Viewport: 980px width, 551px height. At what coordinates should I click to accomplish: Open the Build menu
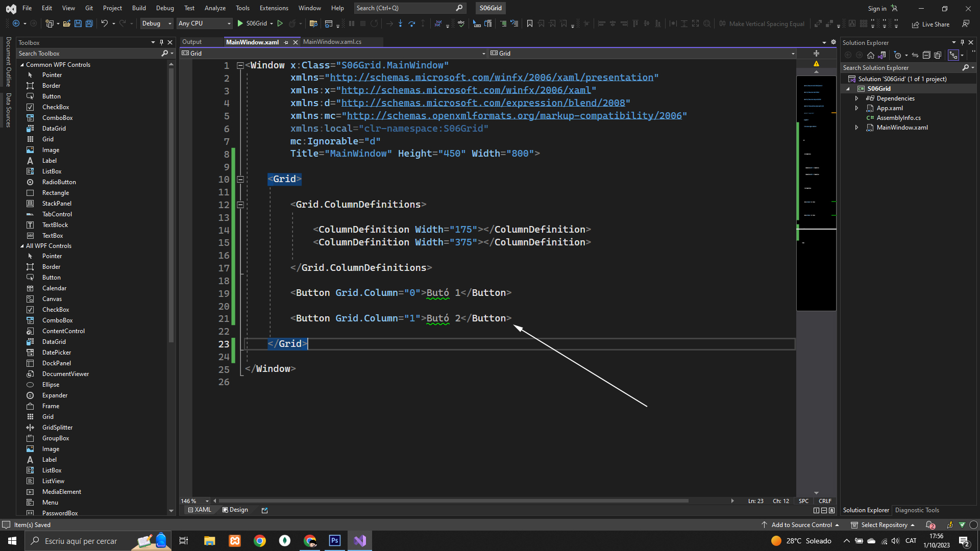tap(139, 8)
